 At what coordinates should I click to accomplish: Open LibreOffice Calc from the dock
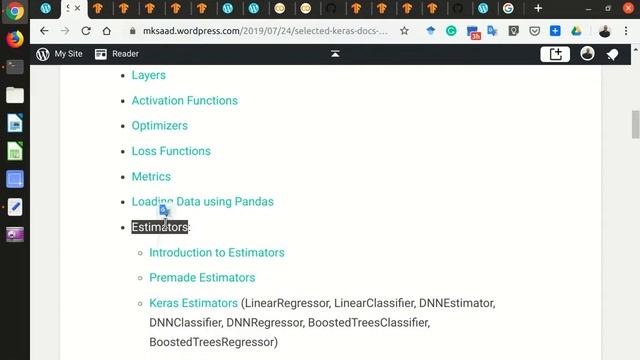pos(15,151)
